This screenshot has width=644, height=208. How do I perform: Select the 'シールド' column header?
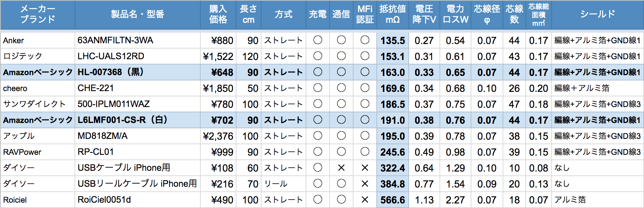[x=598, y=14]
